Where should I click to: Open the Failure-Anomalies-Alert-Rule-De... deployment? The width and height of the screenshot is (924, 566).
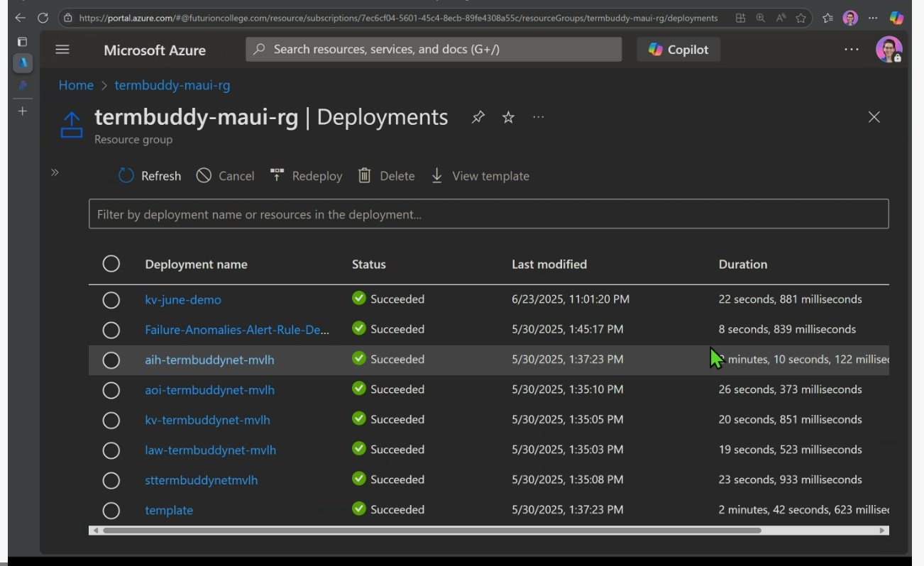237,330
